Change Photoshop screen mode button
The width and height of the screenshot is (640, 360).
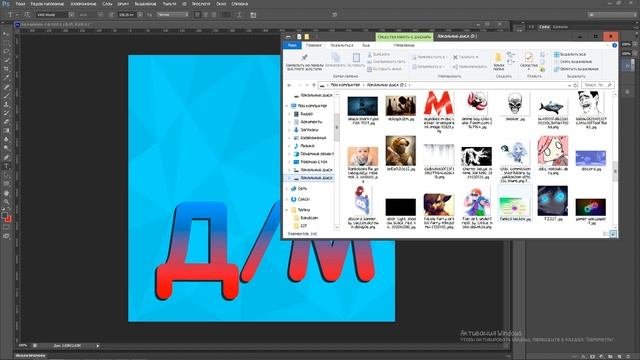pyautogui.click(x=6, y=236)
